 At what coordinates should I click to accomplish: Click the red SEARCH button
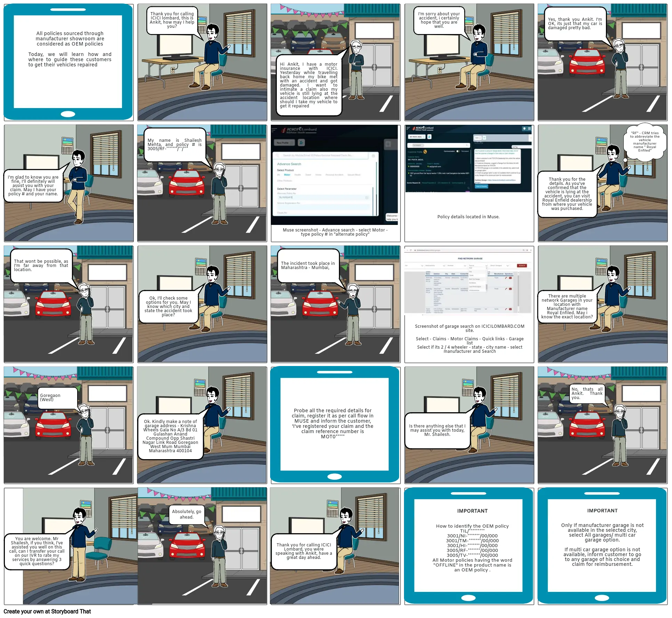point(522,266)
